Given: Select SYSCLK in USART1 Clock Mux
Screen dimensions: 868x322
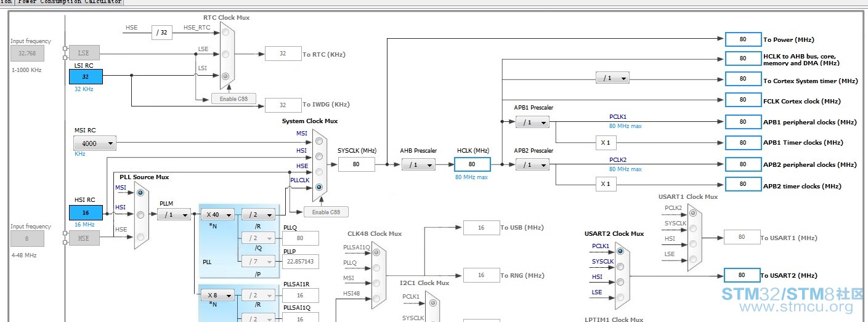Looking at the screenshot, I should [693, 228].
